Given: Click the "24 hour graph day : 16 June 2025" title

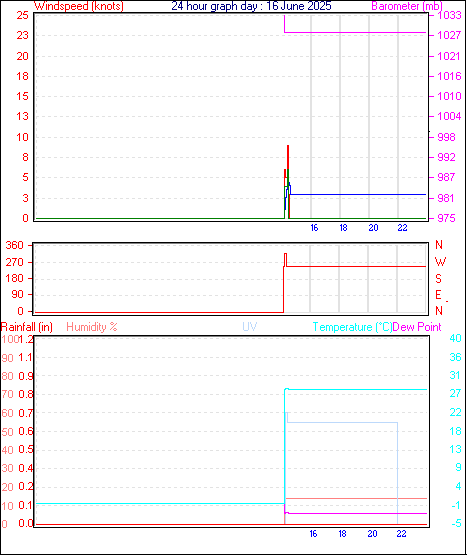Looking at the screenshot, I should coord(251,6).
